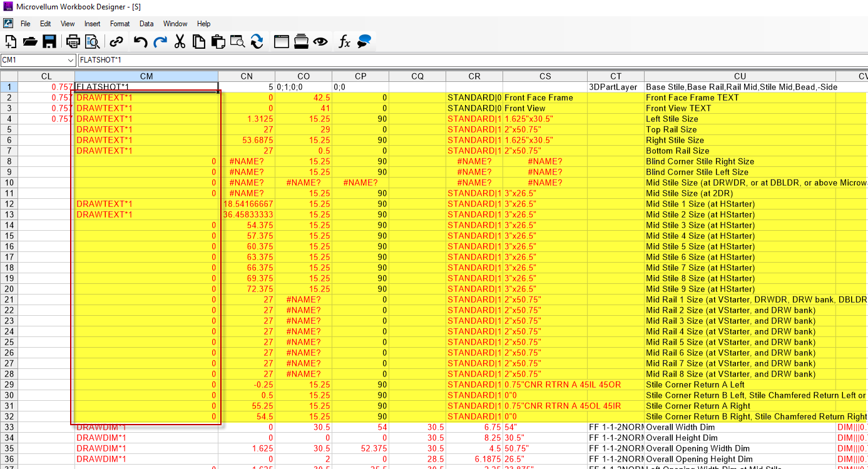Click the Stile Corner Return A Left cell

[x=740, y=385]
